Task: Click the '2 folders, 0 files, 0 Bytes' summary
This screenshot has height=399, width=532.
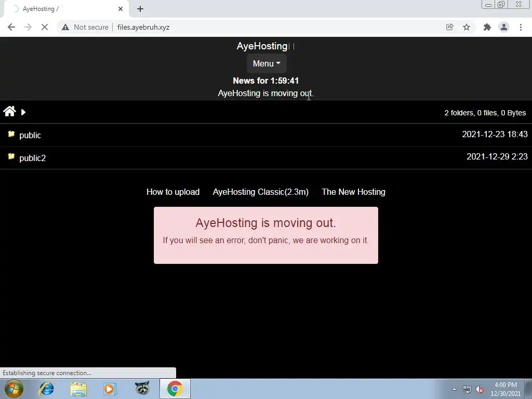Action: (485, 113)
